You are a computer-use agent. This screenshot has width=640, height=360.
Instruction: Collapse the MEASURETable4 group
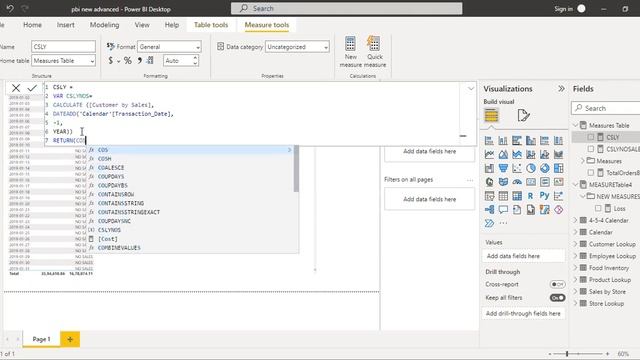(576, 184)
